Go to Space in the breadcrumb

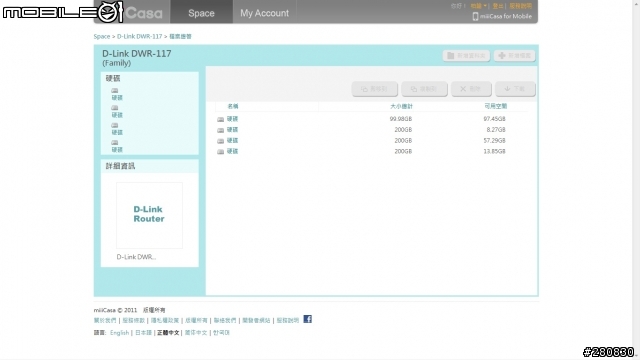pyautogui.click(x=102, y=36)
